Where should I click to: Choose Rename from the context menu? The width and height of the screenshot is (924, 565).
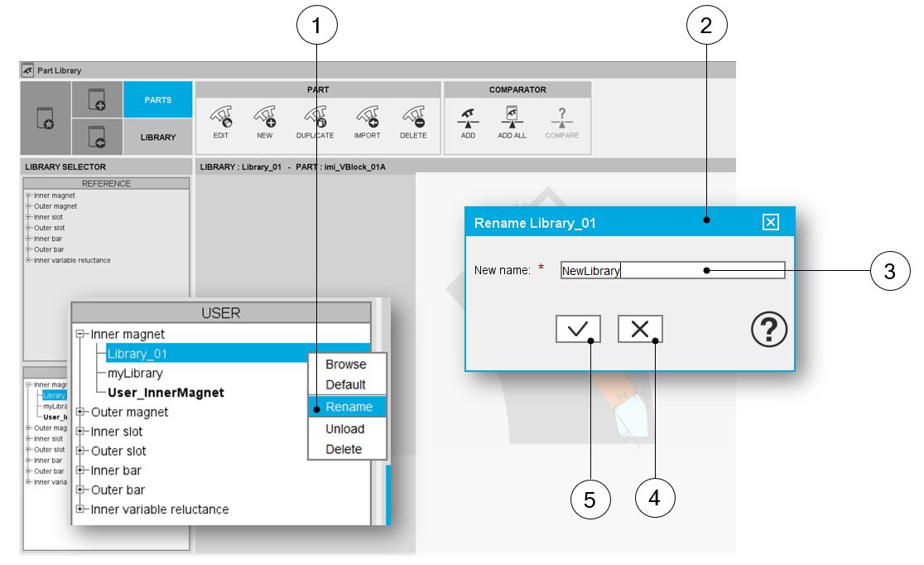coord(349,407)
